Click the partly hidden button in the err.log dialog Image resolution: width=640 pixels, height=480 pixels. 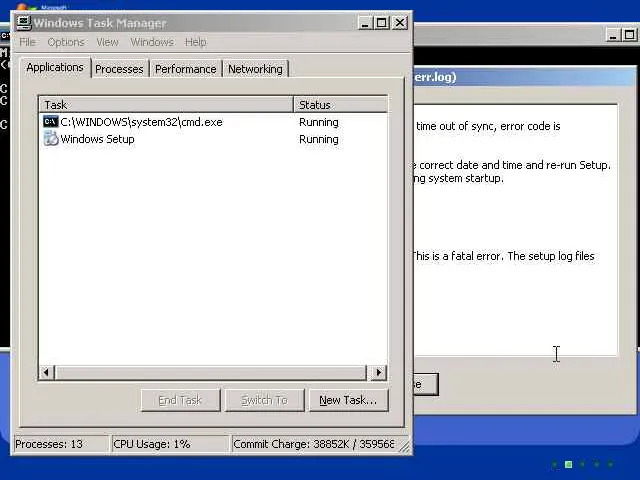coord(426,384)
